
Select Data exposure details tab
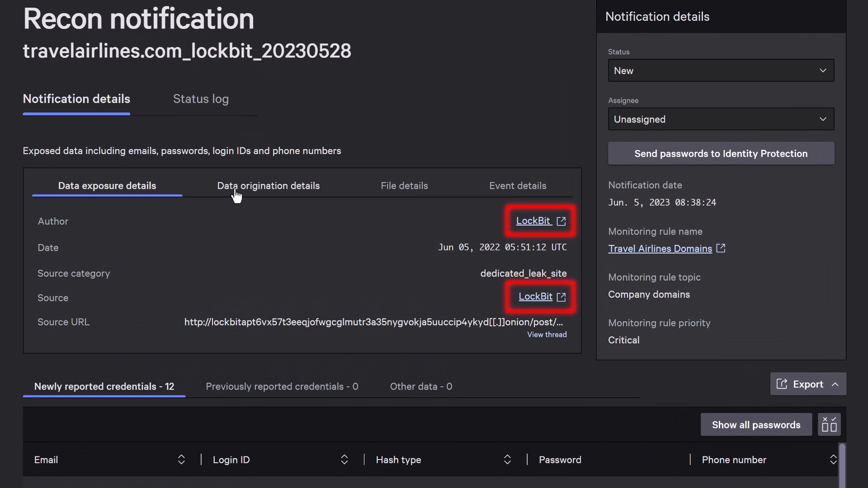(107, 186)
